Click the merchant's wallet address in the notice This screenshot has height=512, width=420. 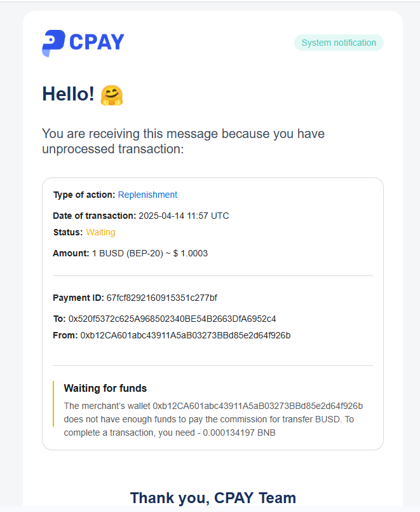tap(257, 406)
